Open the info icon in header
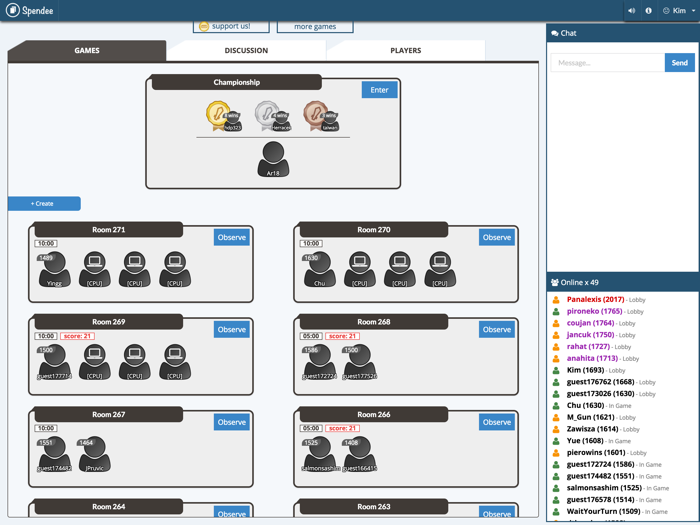 (x=648, y=11)
